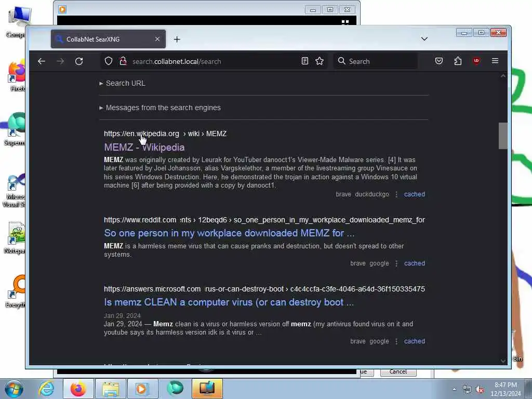Click the insecure connection padlock icon

coord(123,61)
